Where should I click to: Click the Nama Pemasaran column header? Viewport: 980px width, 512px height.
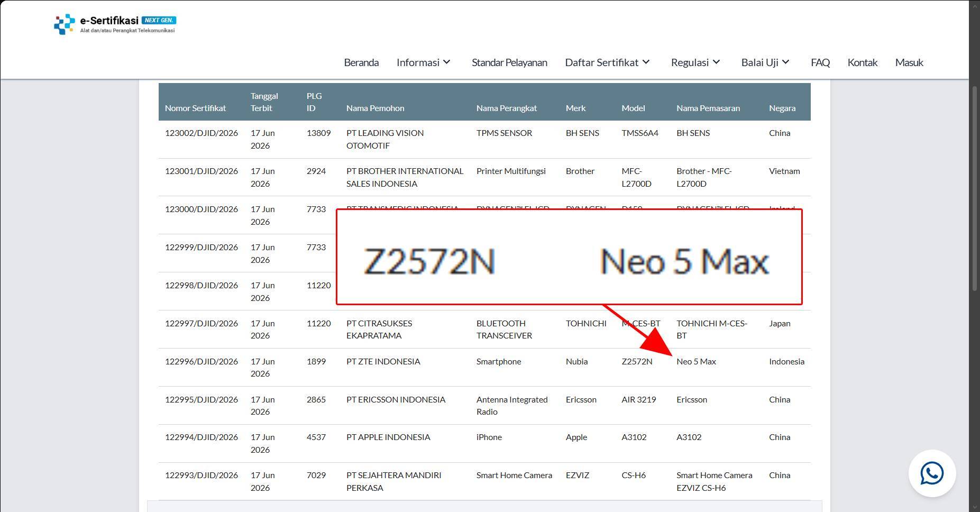[x=708, y=108]
